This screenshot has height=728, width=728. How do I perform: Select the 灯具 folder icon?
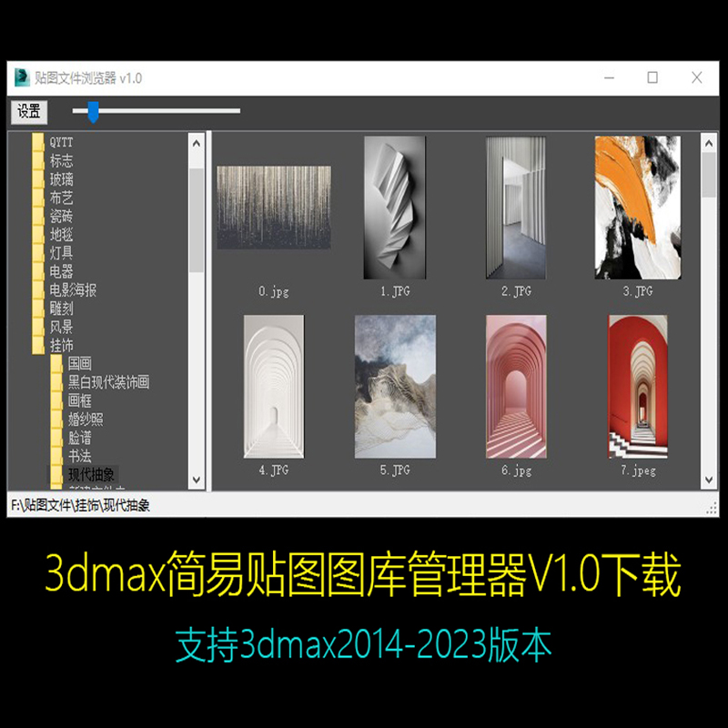(38, 251)
